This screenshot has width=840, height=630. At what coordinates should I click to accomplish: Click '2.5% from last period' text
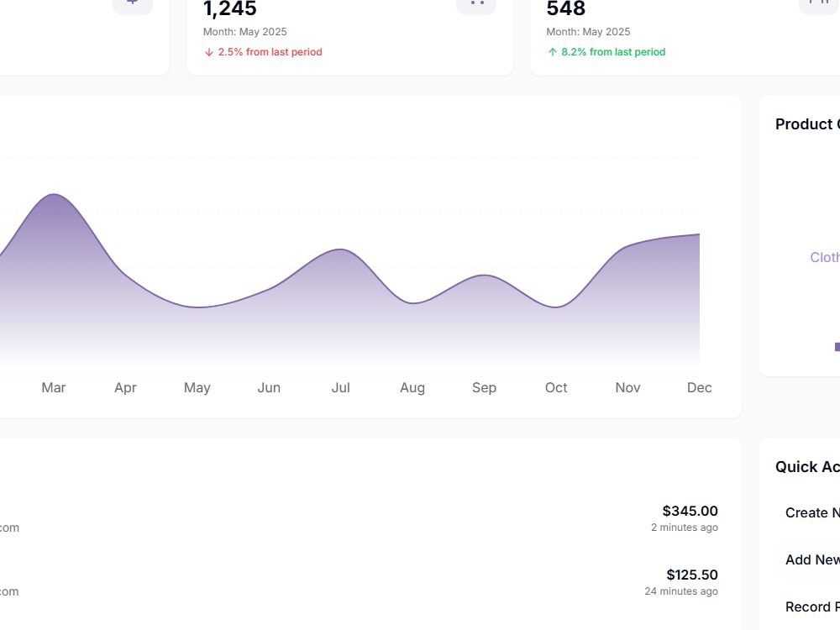click(270, 52)
